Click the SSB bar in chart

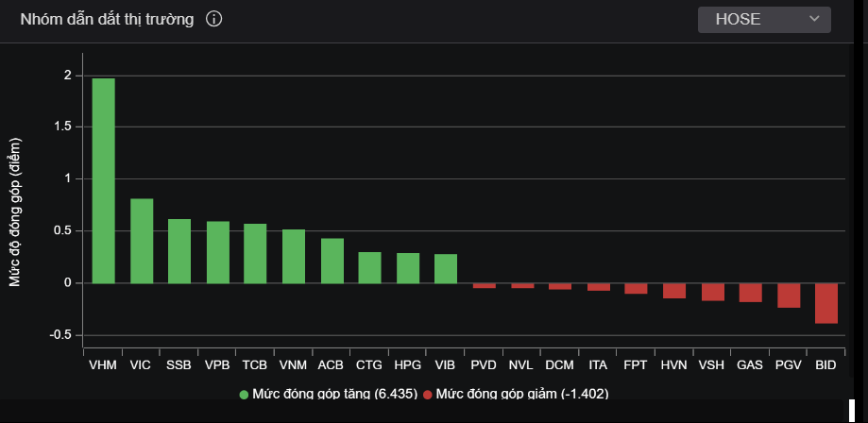[179, 251]
